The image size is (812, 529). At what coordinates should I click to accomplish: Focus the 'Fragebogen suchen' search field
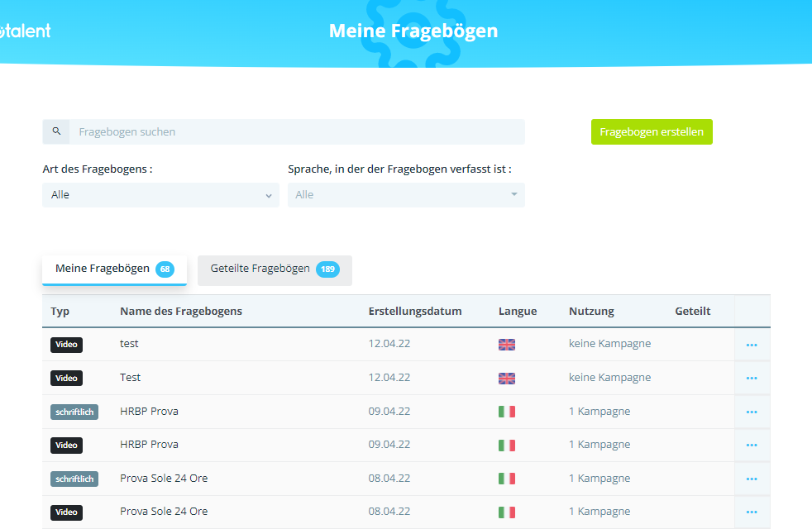point(298,132)
